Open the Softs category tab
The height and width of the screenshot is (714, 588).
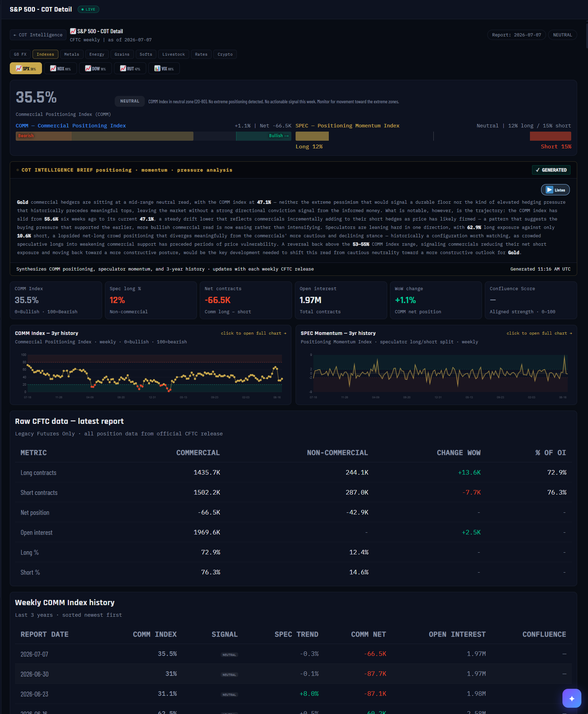pyautogui.click(x=146, y=54)
